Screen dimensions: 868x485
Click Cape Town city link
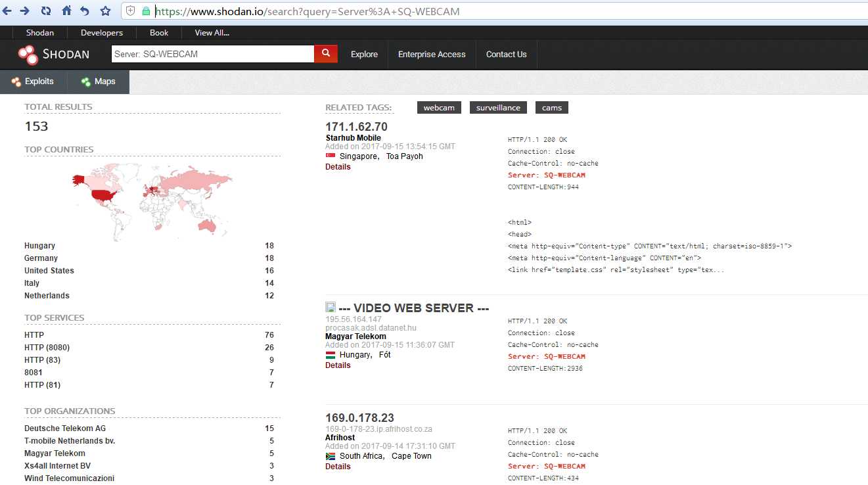pos(412,456)
